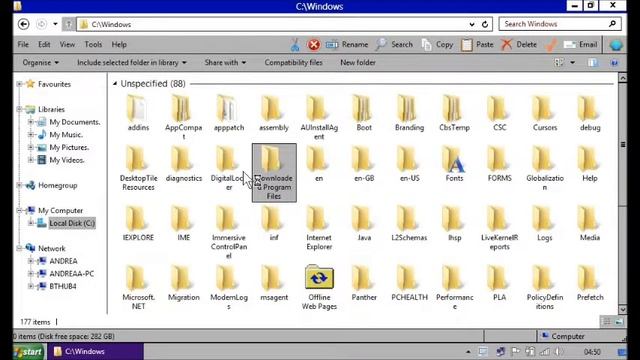Click the back navigation arrow
This screenshot has width=640, height=360.
pos(24,24)
